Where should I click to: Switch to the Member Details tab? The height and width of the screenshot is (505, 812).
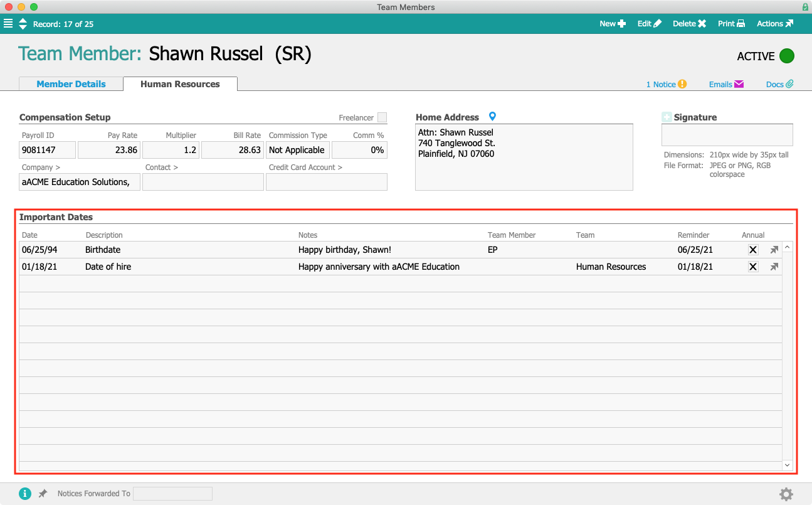[x=71, y=84]
